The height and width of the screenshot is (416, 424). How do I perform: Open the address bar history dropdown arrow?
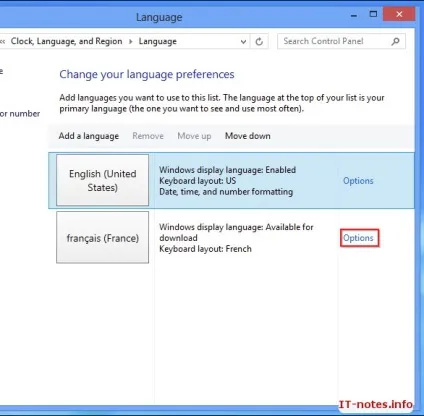point(243,42)
